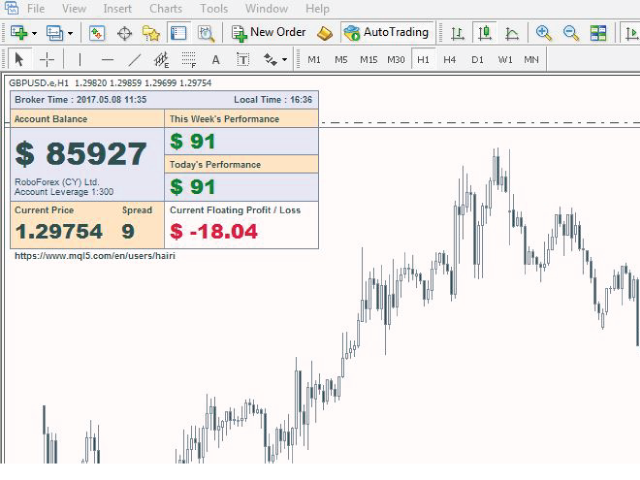Select the Crosshair tool
Image resolution: width=640 pixels, height=480 pixels.
pos(46,60)
